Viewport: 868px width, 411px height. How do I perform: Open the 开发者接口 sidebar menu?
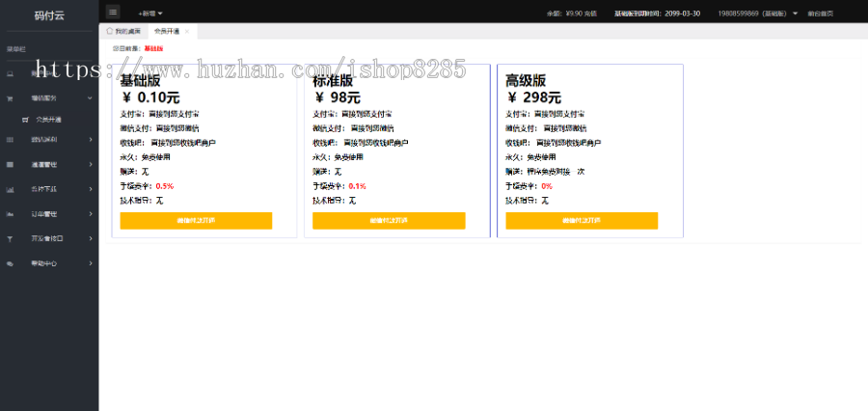click(49, 238)
